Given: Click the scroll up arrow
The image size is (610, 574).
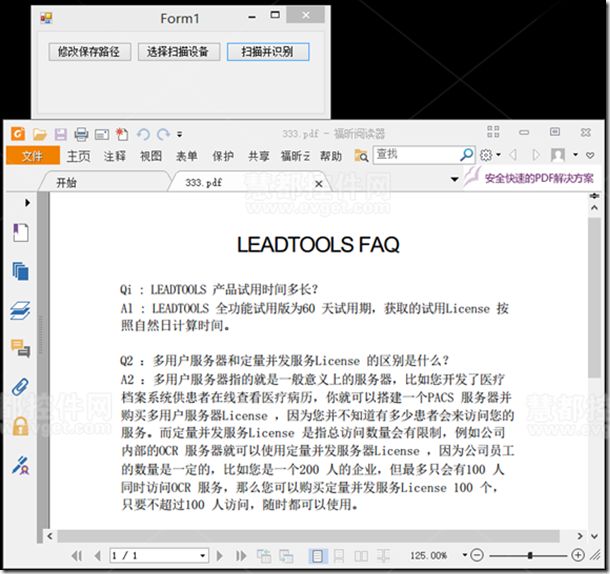Looking at the screenshot, I should 594,208.
